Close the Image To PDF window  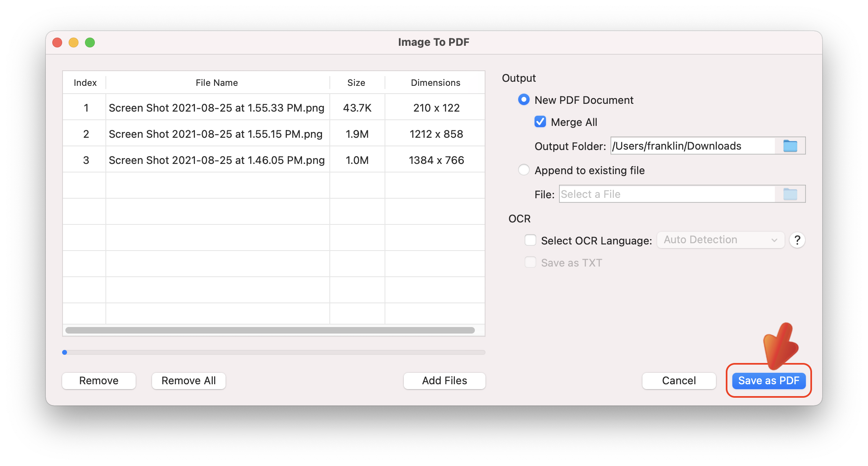57,43
